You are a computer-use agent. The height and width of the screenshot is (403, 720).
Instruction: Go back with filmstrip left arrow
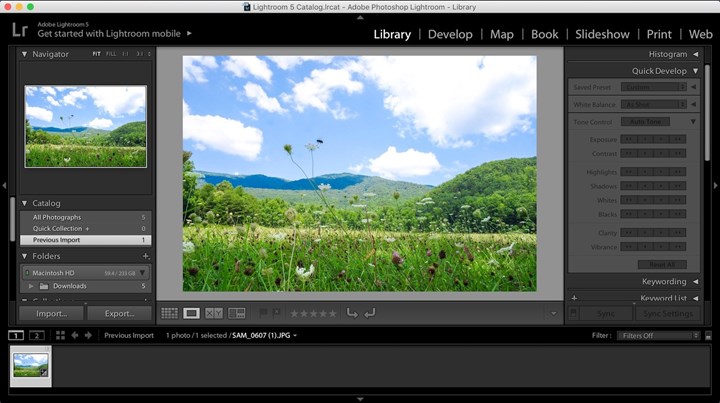pyautogui.click(x=74, y=335)
